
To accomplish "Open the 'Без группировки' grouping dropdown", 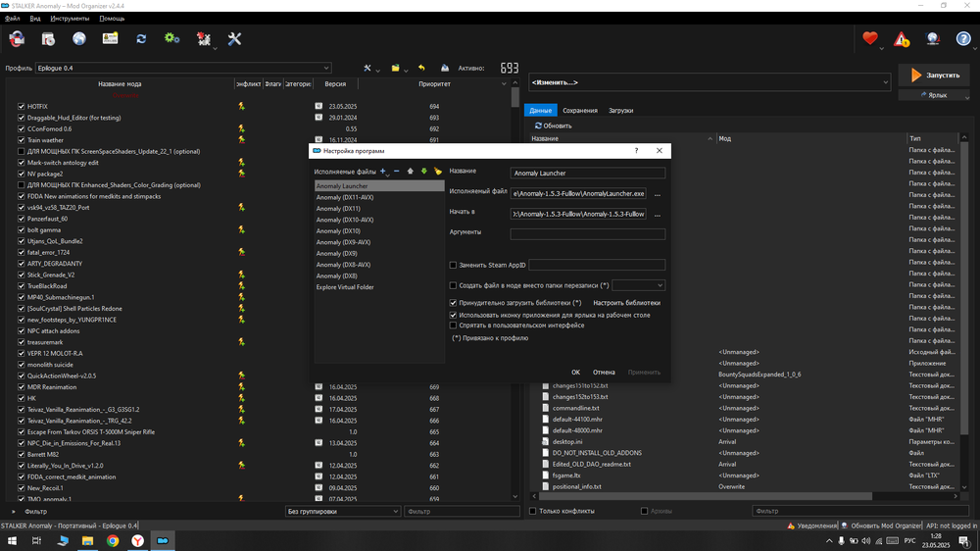I will pos(342,511).
